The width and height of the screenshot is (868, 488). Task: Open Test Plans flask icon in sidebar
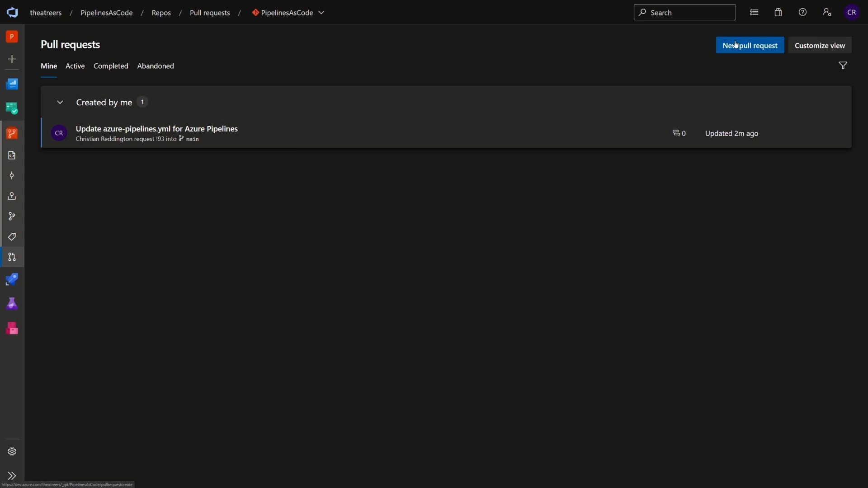click(x=11, y=303)
